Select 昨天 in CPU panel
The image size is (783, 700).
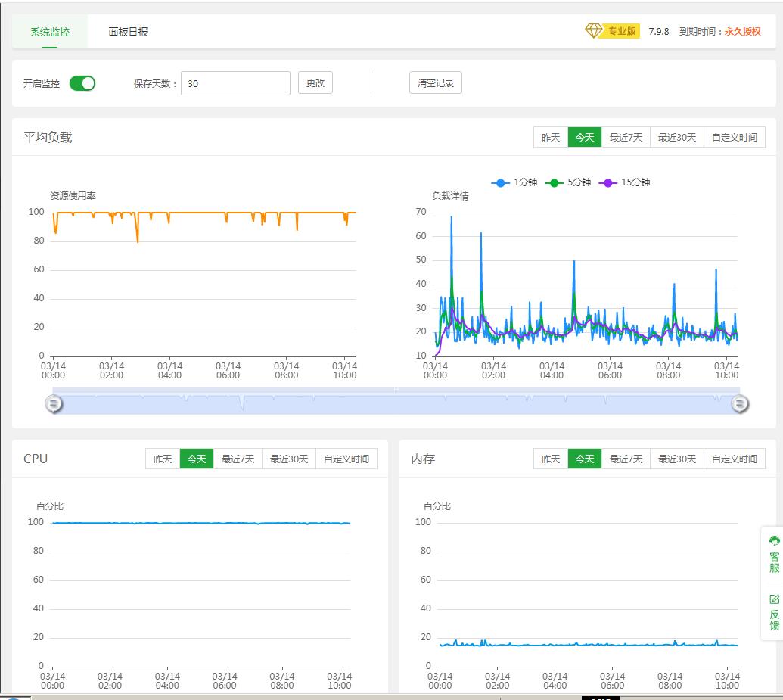(x=163, y=459)
